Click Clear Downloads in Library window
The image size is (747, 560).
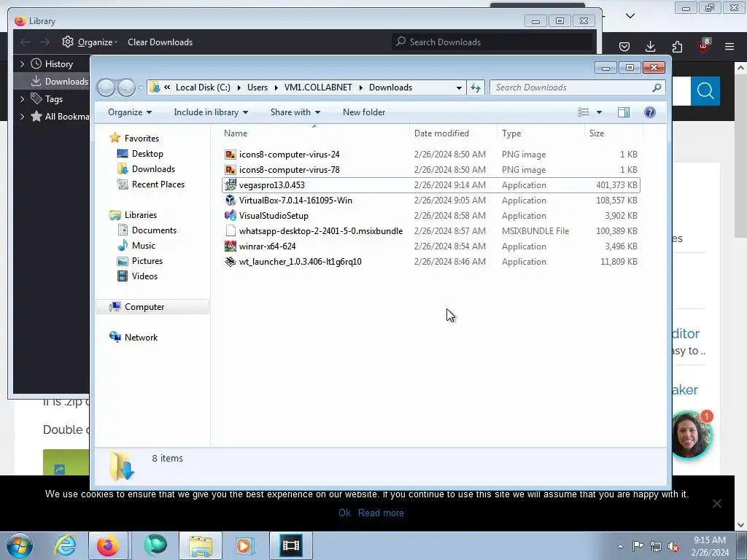tap(160, 42)
